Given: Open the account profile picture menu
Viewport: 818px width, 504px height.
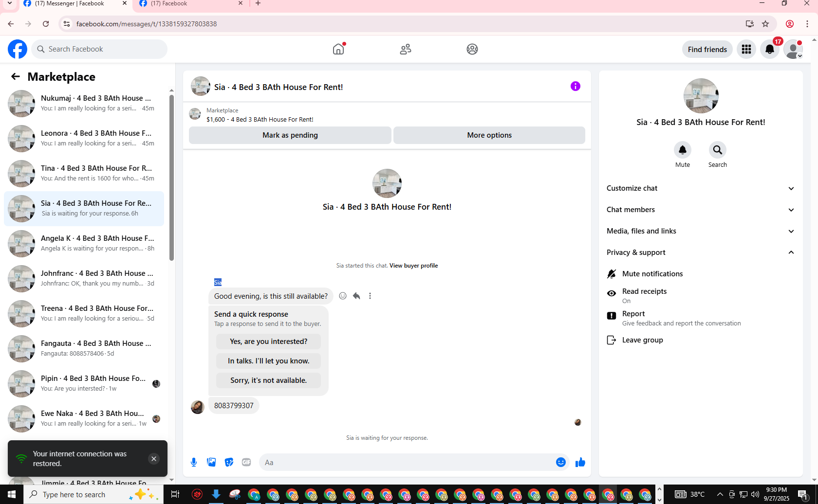Looking at the screenshot, I should point(793,49).
